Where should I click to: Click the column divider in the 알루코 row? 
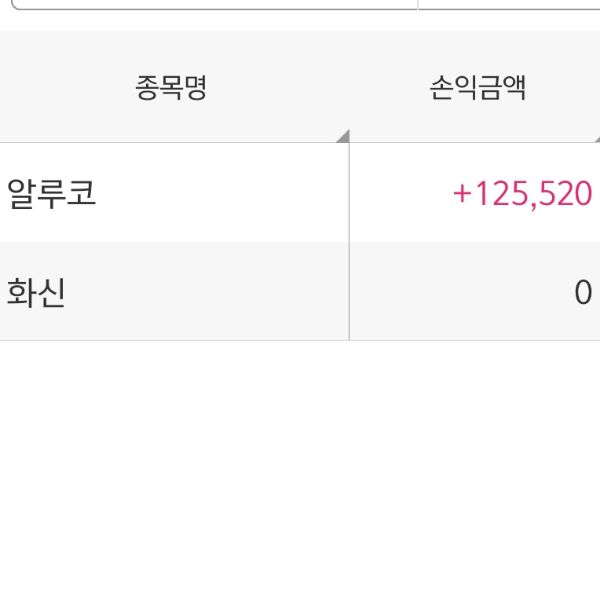tap(349, 192)
